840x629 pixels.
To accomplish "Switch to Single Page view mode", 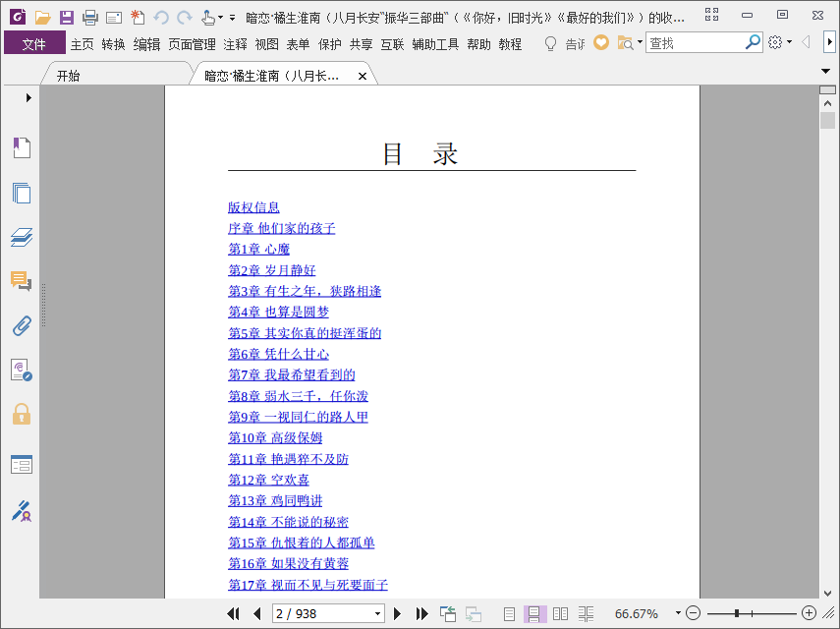I will [x=510, y=613].
